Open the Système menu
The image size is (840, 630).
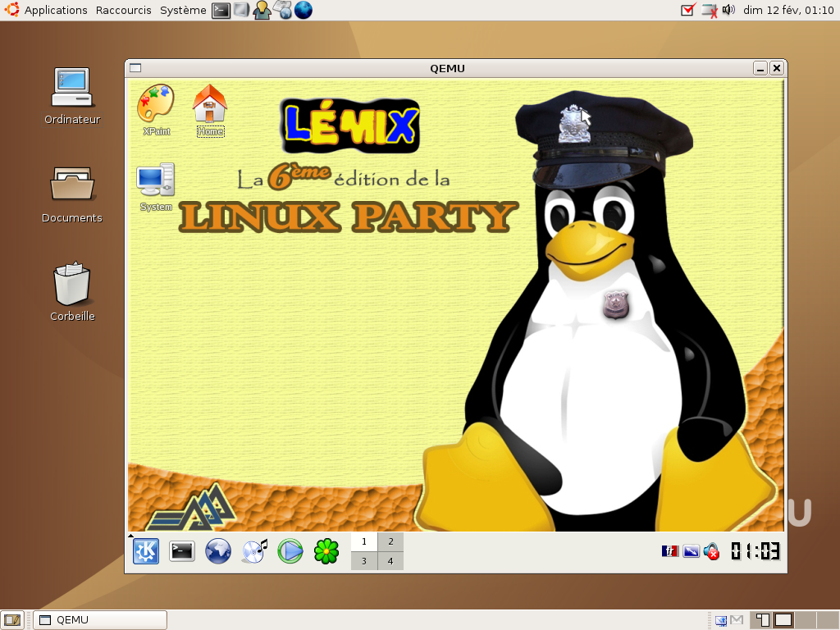[x=183, y=10]
